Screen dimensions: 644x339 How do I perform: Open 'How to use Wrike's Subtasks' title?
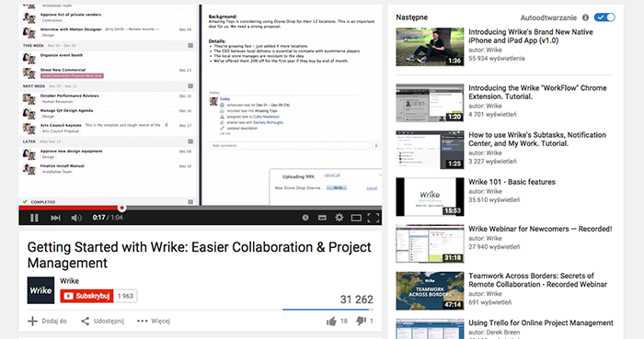(x=537, y=139)
